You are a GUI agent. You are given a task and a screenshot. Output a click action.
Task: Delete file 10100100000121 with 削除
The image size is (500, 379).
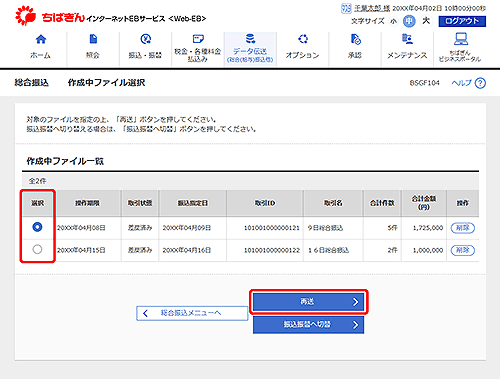click(x=463, y=228)
